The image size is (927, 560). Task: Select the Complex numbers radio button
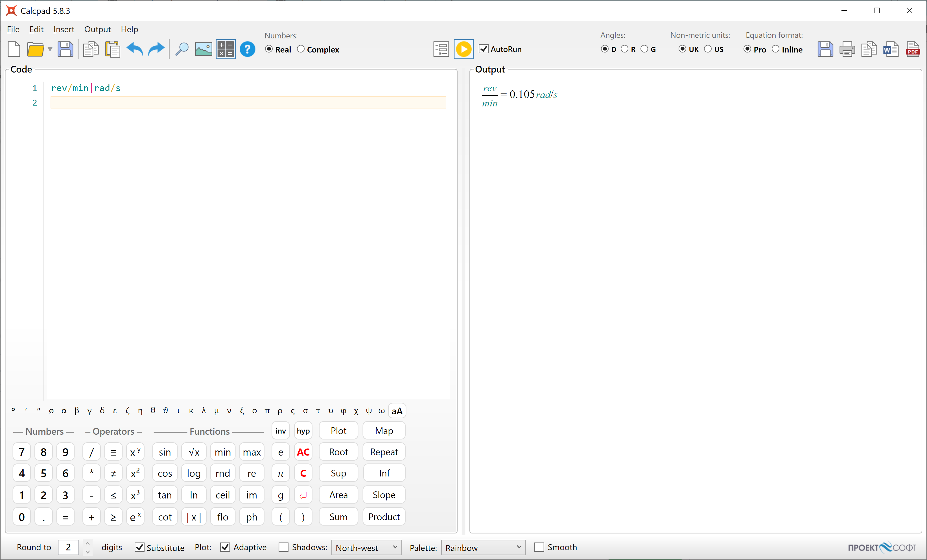pos(301,49)
